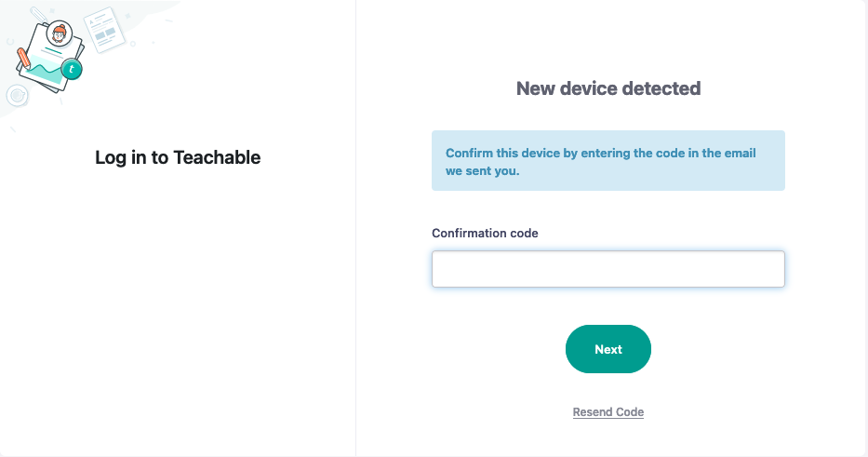868x457 pixels.
Task: Request a new code via Resend Code
Action: coord(608,412)
